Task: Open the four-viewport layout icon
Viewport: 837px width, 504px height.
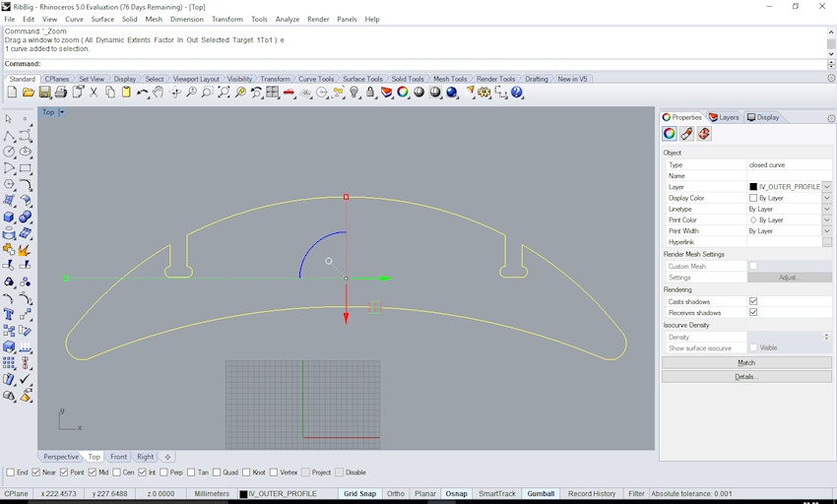Action: pos(272,93)
